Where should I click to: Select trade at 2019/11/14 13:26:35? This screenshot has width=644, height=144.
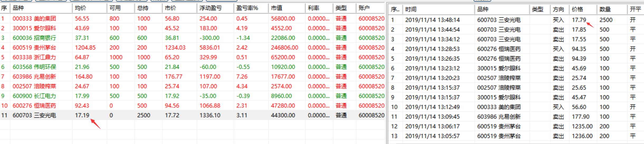click(x=516, y=58)
